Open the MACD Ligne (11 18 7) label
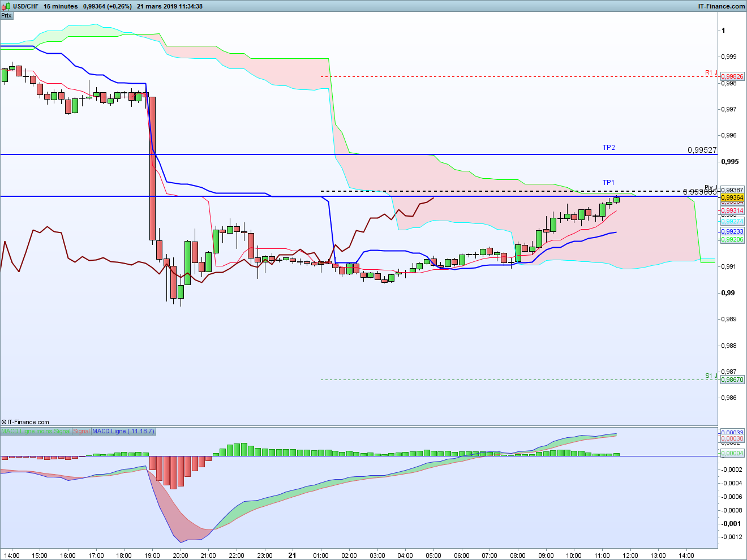 (x=123, y=431)
